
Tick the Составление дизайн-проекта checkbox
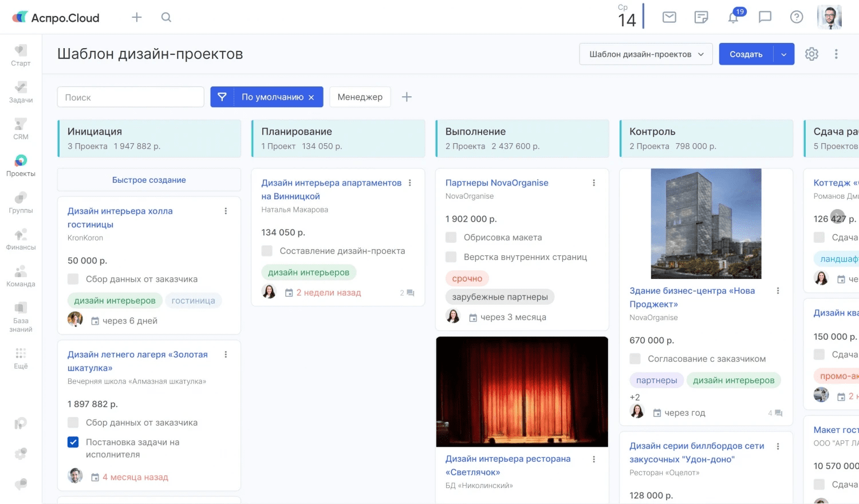(x=267, y=251)
